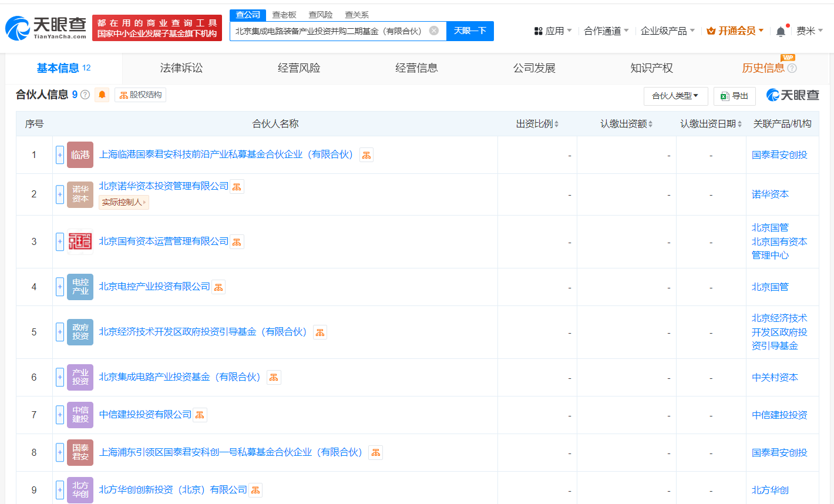Switch to the 历史信息 VIP tab
Screen dimensions: 834x504
coord(763,68)
